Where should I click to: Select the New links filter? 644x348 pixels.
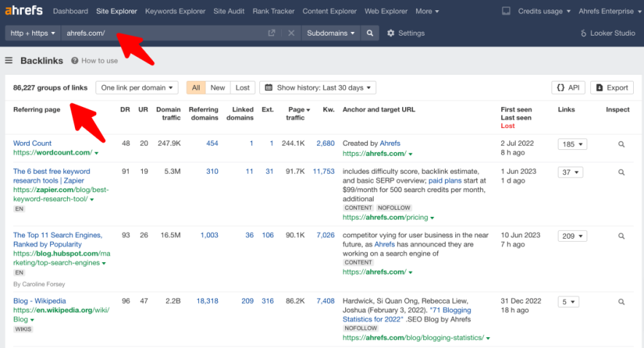[218, 87]
